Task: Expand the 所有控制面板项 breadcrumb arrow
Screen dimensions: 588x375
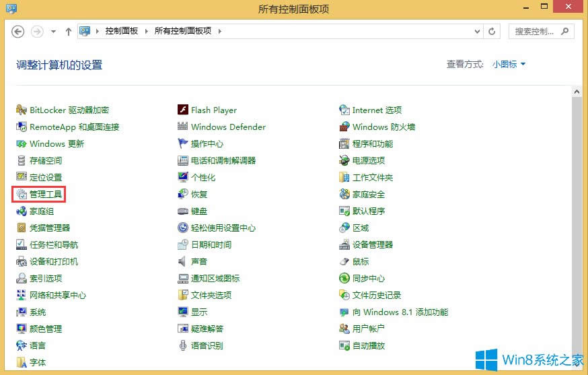Action: pos(219,32)
